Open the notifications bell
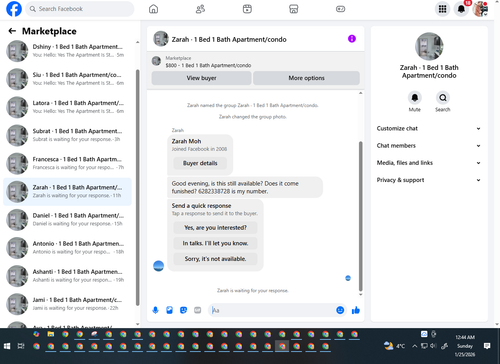The height and width of the screenshot is (364, 500). point(461,9)
